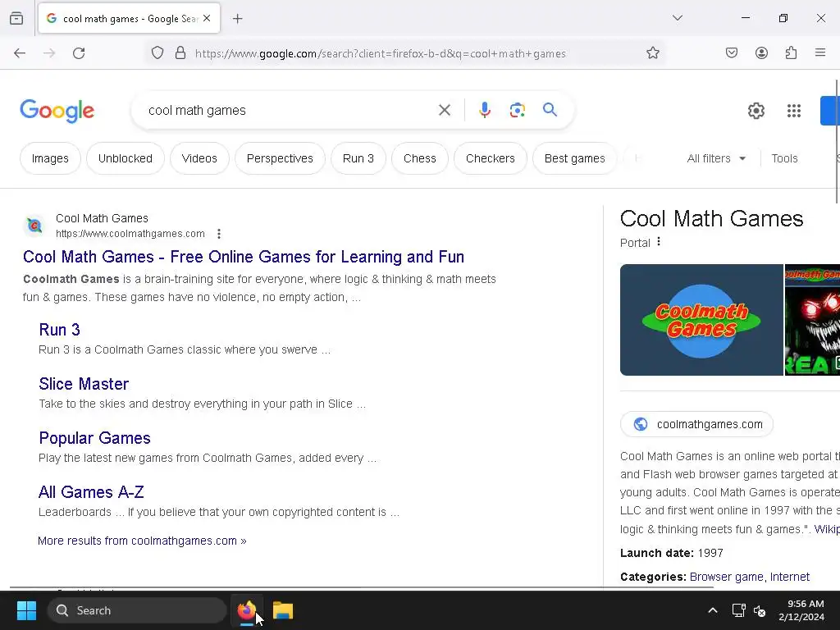Open the Popular Games sitelink
This screenshot has height=630, width=840.
[95, 438]
